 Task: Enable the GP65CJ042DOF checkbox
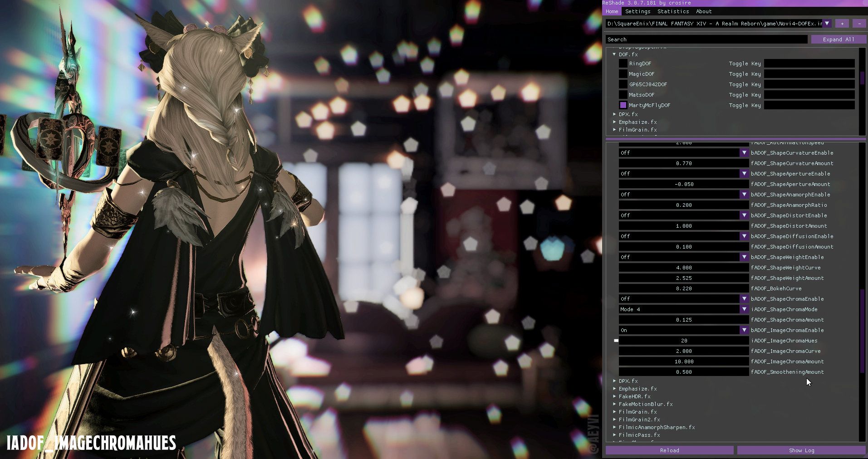623,84
